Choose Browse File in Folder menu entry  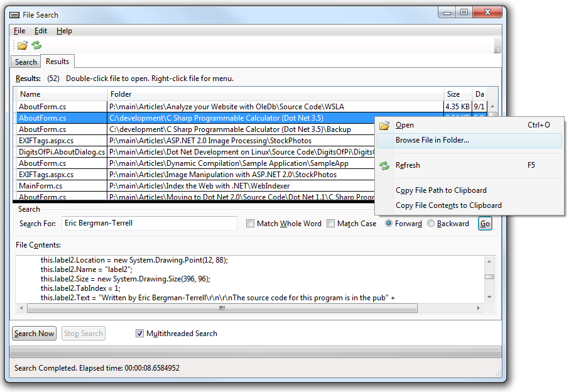point(432,140)
